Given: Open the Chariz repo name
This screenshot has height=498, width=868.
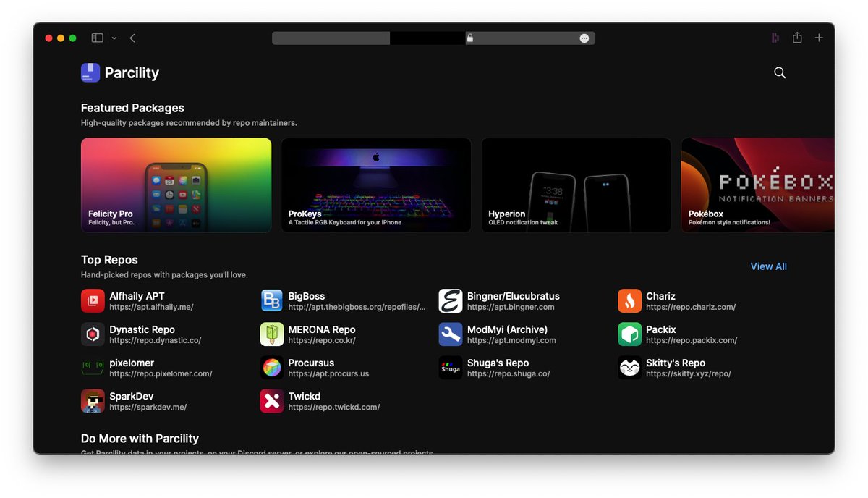Looking at the screenshot, I should [660, 296].
